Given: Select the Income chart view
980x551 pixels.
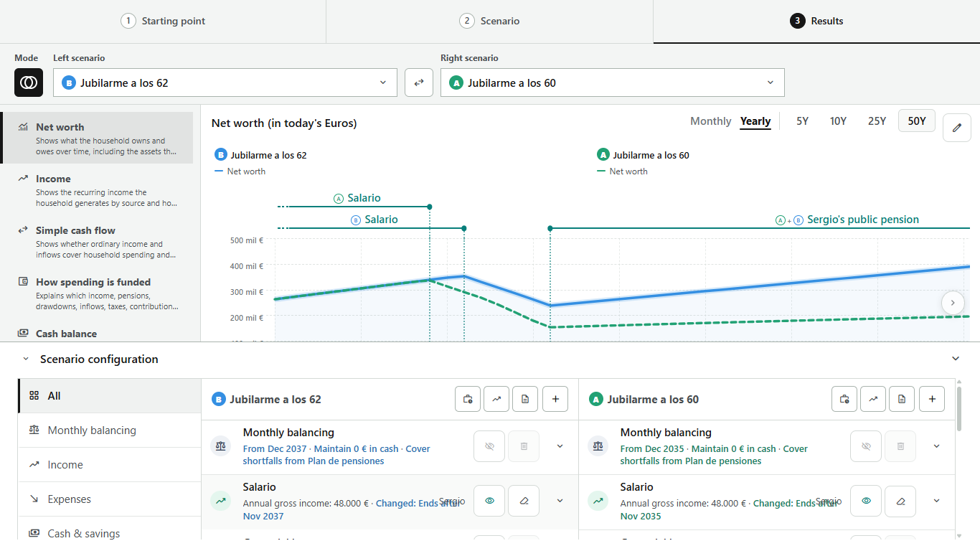Looking at the screenshot, I should click(x=98, y=190).
